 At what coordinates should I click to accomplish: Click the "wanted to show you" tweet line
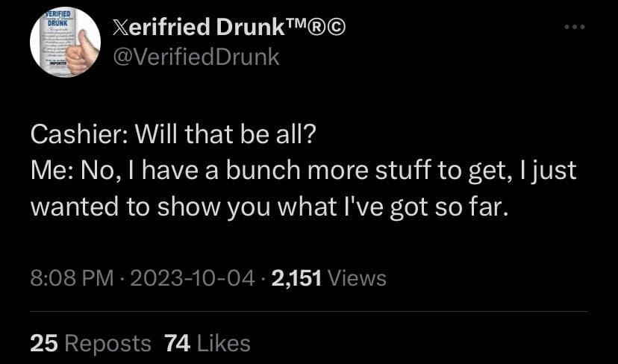tap(269, 206)
